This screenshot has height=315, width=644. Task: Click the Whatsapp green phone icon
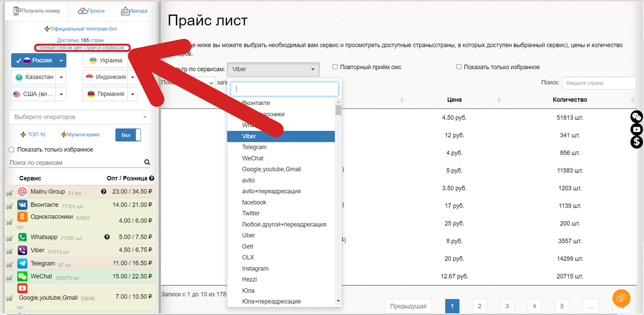tap(22, 237)
